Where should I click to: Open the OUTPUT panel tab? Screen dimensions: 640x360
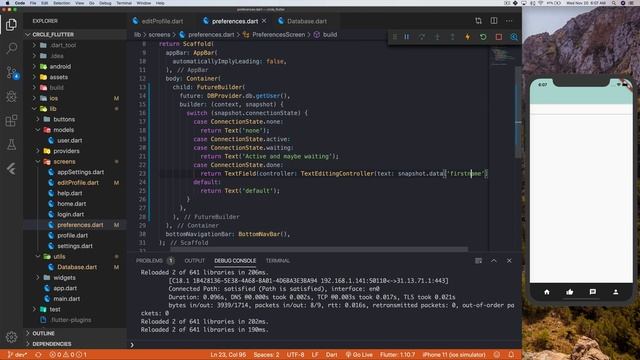195,260
